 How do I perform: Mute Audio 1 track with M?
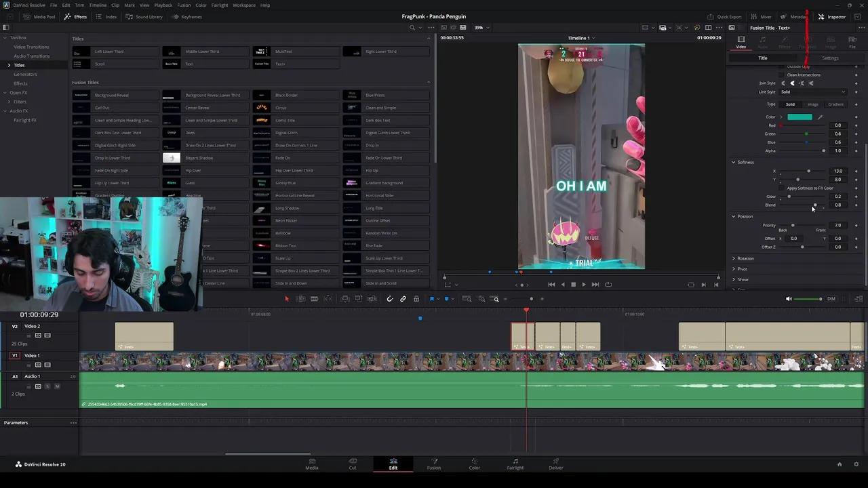(57, 386)
